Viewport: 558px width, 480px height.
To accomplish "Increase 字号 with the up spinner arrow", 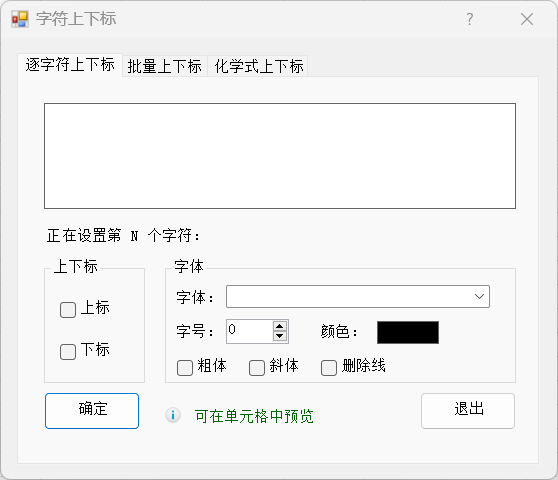I will pyautogui.click(x=280, y=326).
